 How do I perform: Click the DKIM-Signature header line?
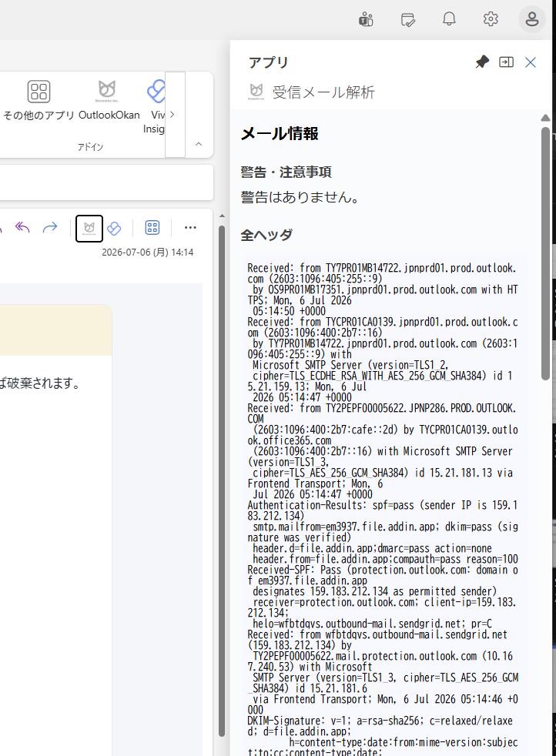pyautogui.click(x=380, y=726)
